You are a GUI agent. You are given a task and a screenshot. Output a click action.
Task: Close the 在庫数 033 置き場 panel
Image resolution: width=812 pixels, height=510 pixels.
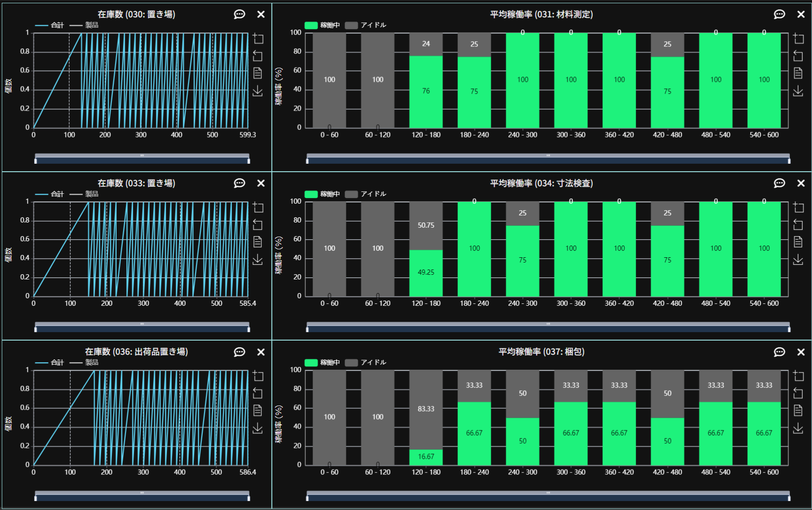click(x=261, y=183)
